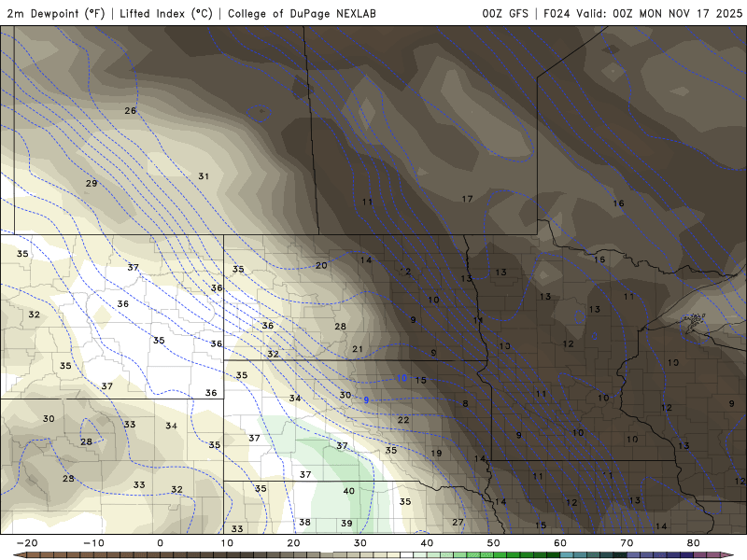Click the blue contour label '9'
The height and width of the screenshot is (560, 747).
click(x=366, y=400)
